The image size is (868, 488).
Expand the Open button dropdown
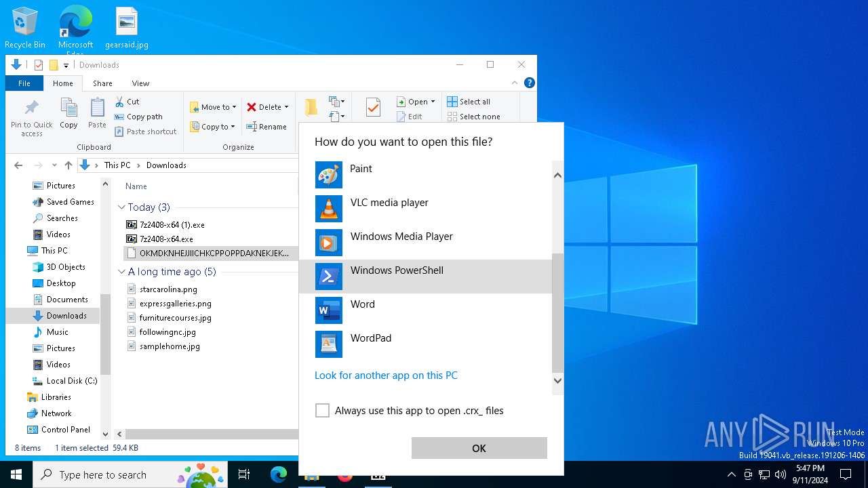[x=433, y=102]
